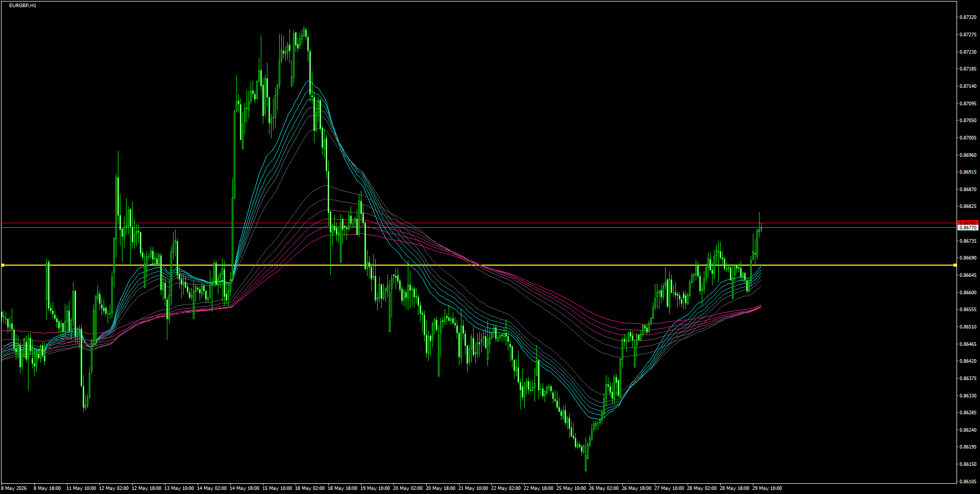This screenshot has width=980, height=494.
Task: Click the 0.86240 price axis label
Action: pos(968,430)
